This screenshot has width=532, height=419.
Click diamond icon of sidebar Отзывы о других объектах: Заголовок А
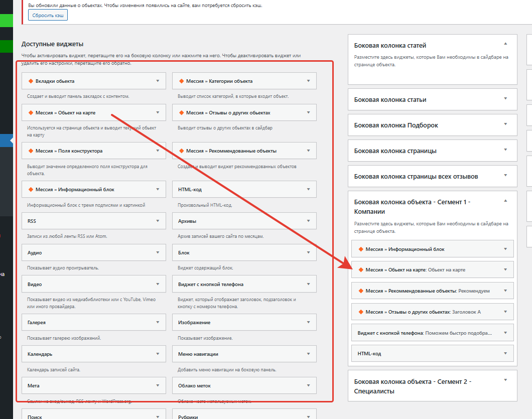[360, 312]
